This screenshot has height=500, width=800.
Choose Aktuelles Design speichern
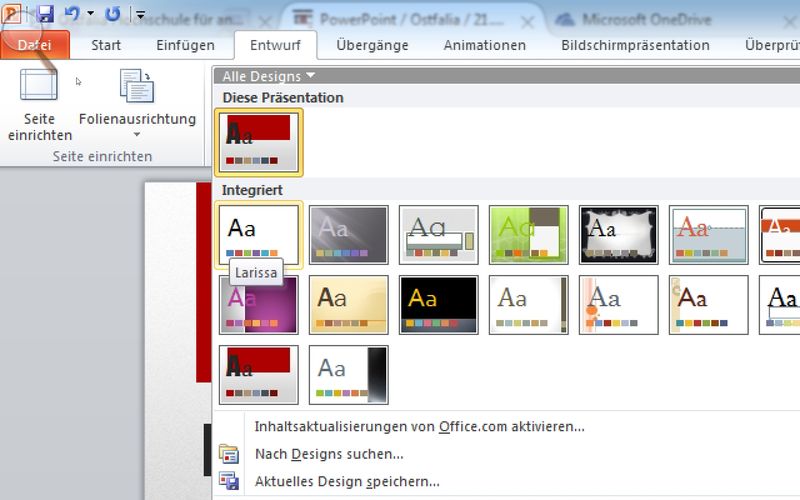347,481
